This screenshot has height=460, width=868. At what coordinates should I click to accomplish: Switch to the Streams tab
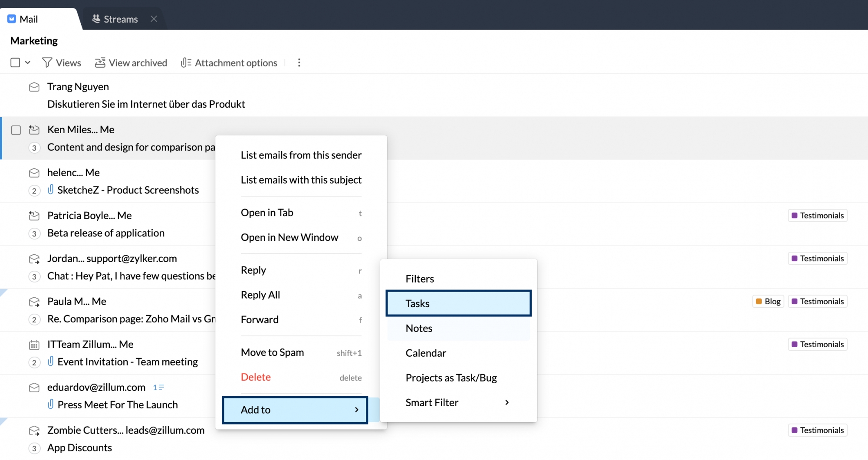click(115, 19)
